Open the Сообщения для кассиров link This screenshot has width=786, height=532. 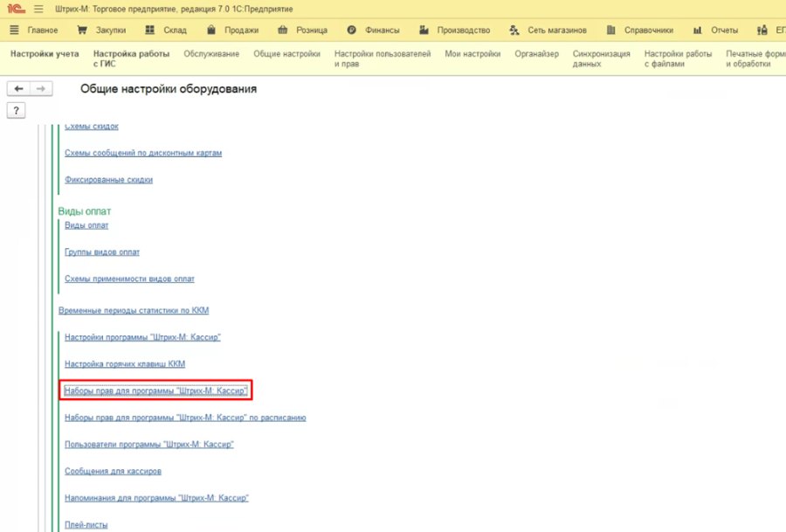pyautogui.click(x=114, y=472)
